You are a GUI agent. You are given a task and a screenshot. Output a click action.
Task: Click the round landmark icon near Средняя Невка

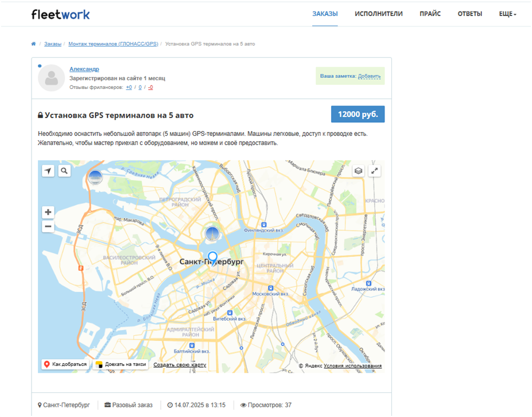pos(95,177)
